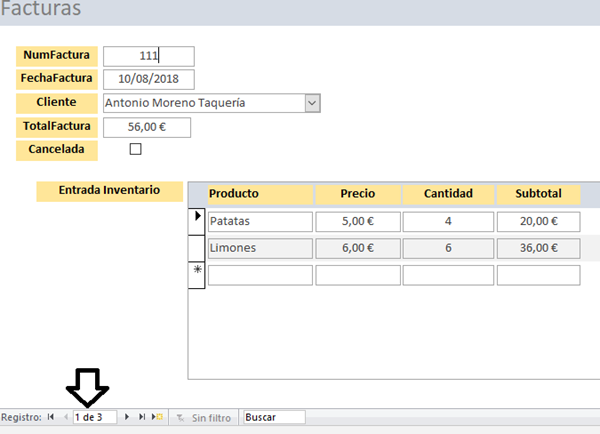
Task: Click the NumFactura field containing 111
Action: tap(148, 56)
